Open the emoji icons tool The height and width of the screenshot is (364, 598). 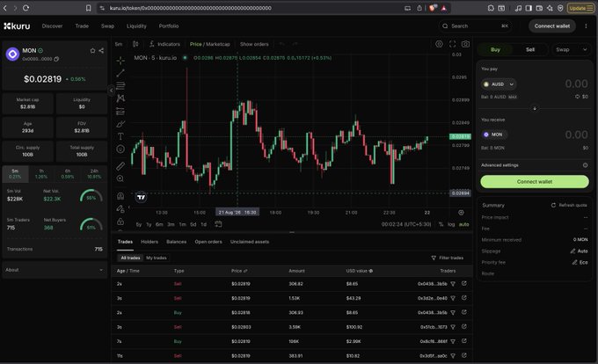pos(120,149)
